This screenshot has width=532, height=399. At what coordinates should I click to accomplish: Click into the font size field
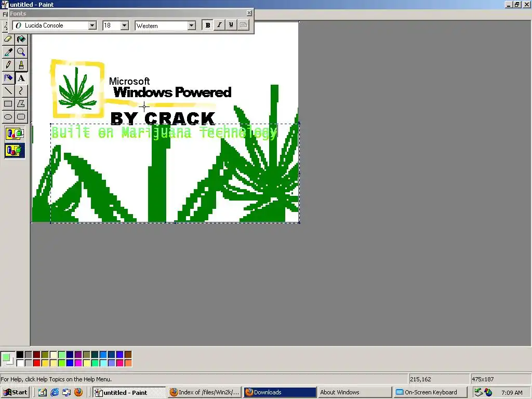pyautogui.click(x=112, y=25)
